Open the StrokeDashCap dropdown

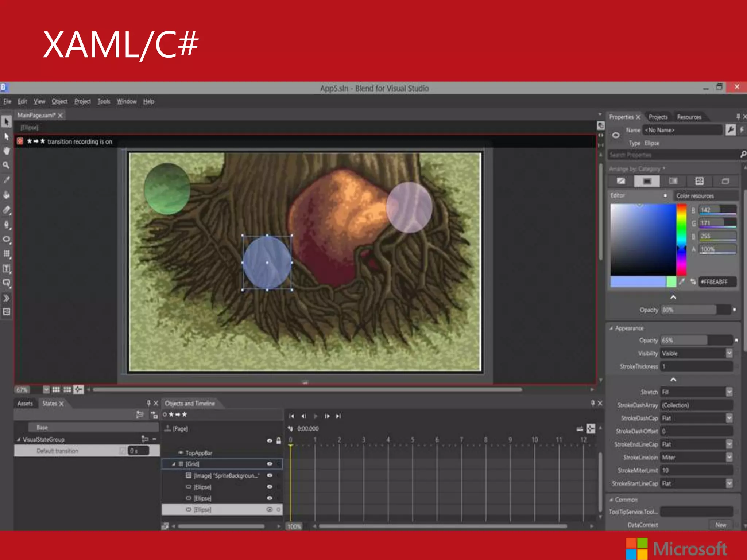(x=729, y=418)
